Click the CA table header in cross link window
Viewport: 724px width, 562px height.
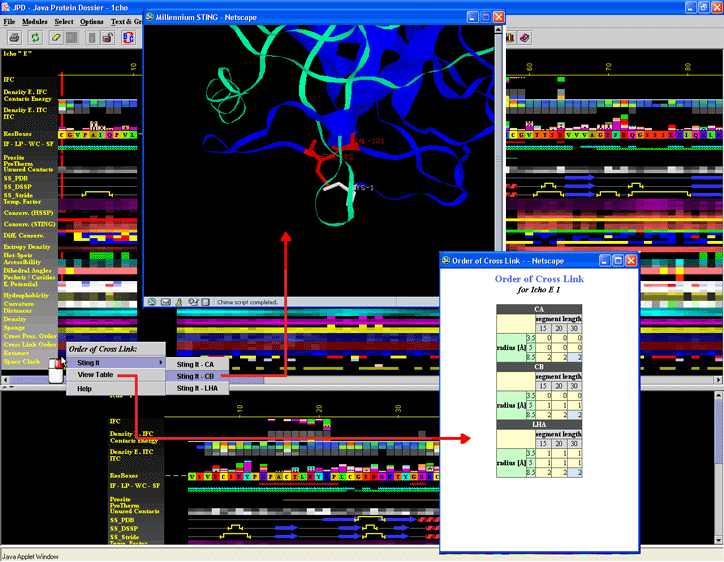pos(539,309)
